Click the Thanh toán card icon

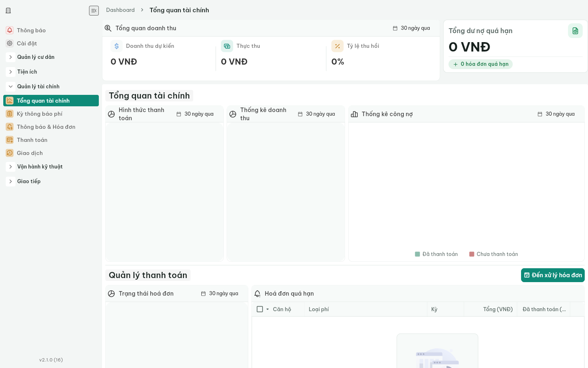(x=10, y=140)
